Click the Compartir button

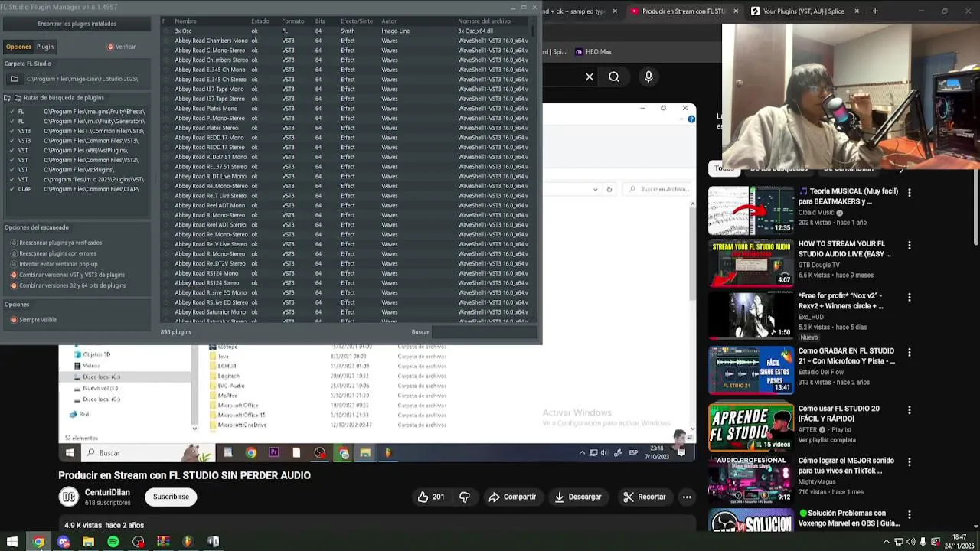pos(512,497)
